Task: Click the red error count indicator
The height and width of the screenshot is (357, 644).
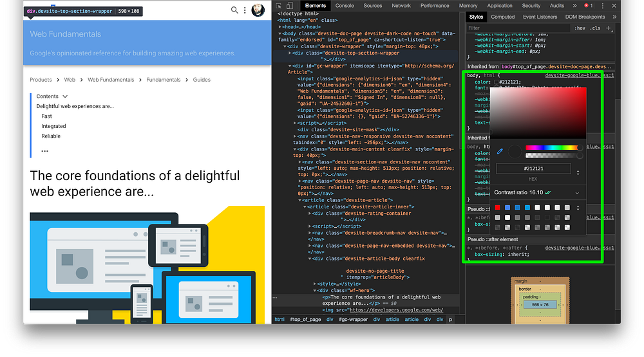Action: (x=589, y=6)
